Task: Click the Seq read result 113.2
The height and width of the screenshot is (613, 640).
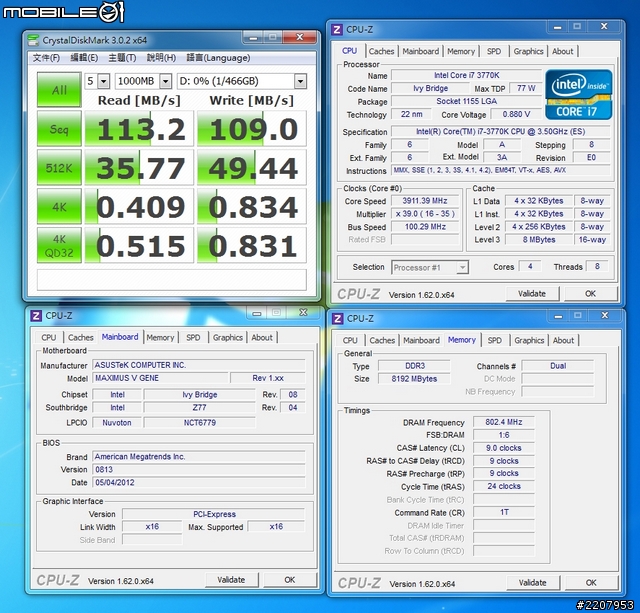Action: tap(139, 129)
